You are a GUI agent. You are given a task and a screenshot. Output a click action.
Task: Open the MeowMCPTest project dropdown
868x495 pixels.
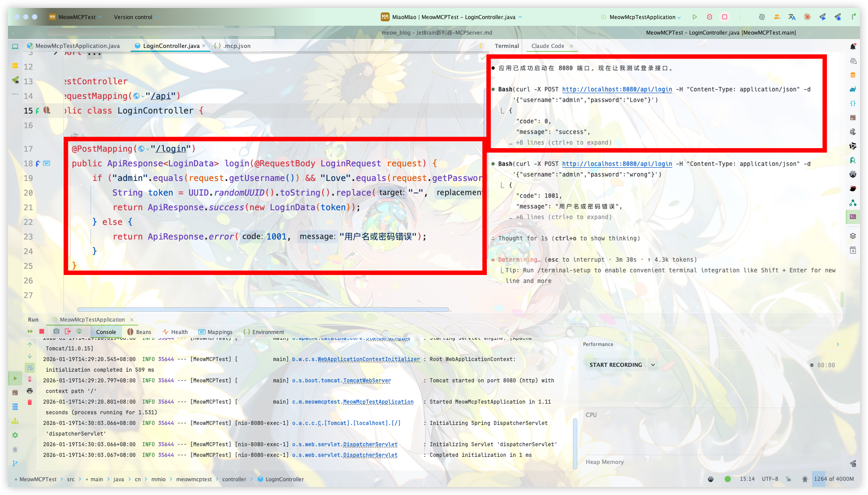tap(77, 17)
